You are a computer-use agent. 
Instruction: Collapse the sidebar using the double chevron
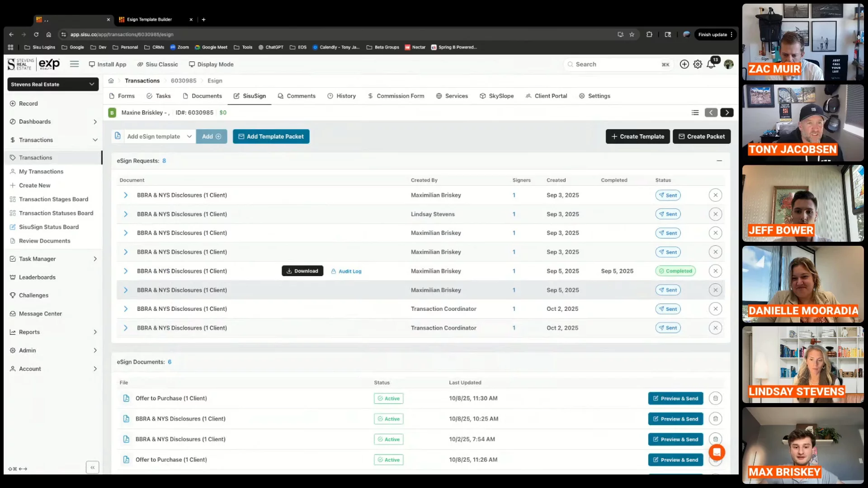pyautogui.click(x=92, y=467)
